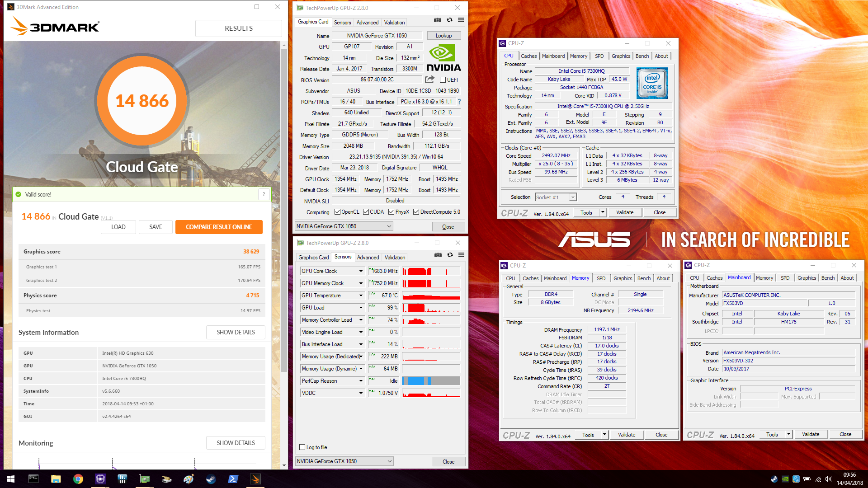Expand the GPU Core Clock sensor dropdown

pos(361,271)
